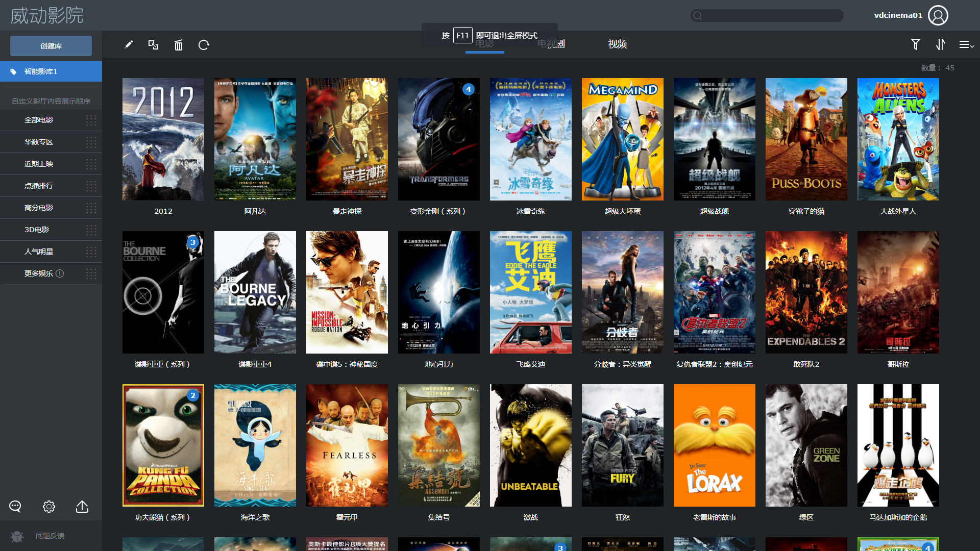Click the vdcinema01 username

point(898,15)
